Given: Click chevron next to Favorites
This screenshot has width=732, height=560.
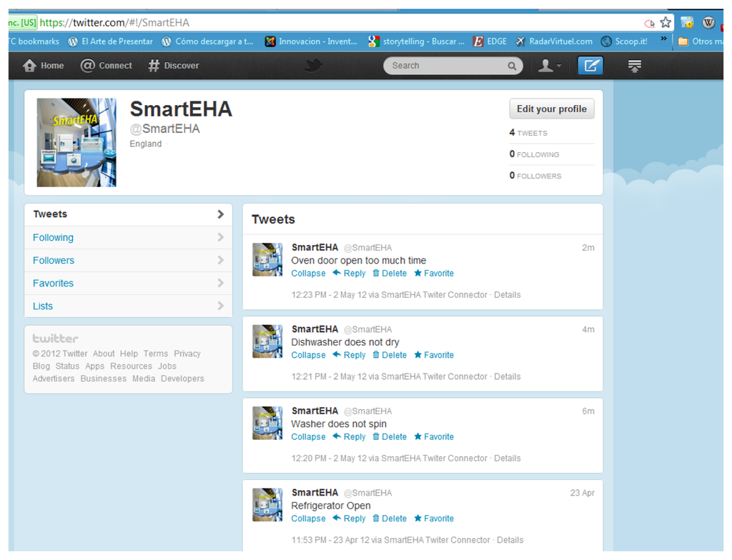Looking at the screenshot, I should pos(220,283).
